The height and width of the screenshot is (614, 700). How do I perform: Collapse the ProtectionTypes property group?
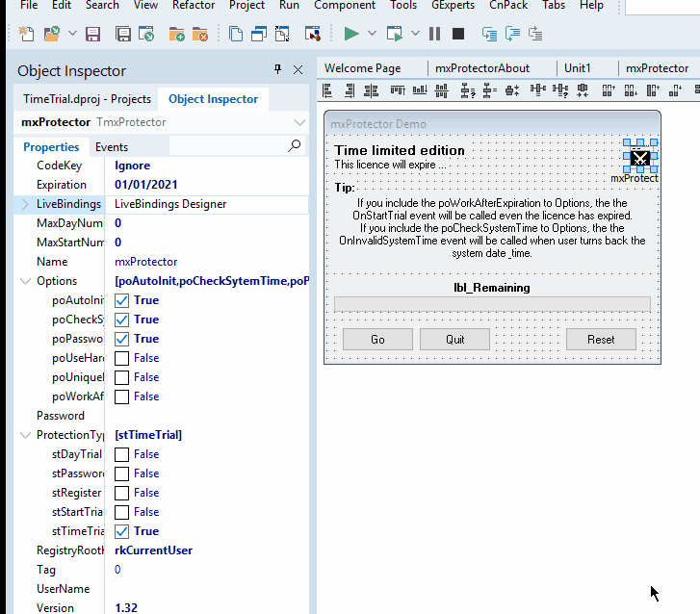coord(25,435)
